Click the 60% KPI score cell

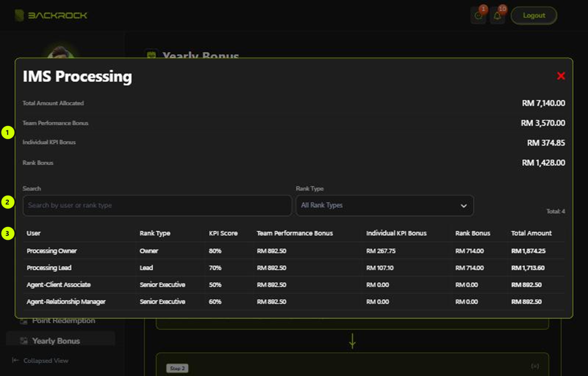215,302
